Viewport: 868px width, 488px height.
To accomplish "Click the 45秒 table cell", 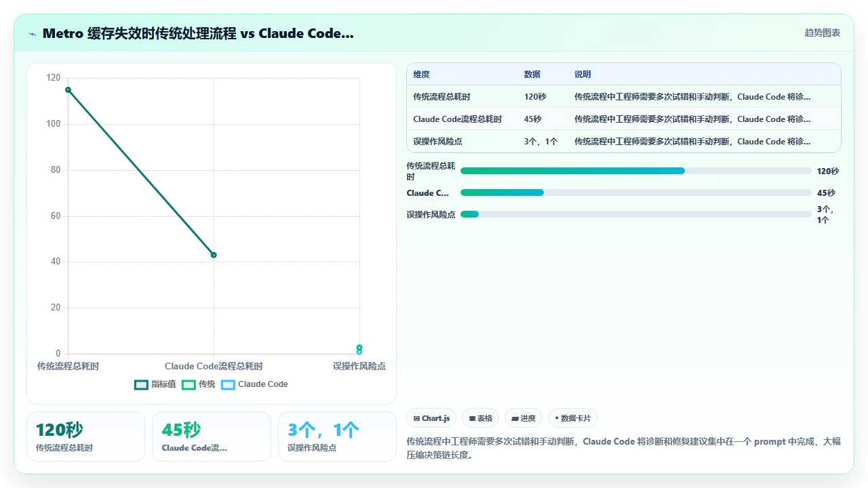I will (533, 119).
